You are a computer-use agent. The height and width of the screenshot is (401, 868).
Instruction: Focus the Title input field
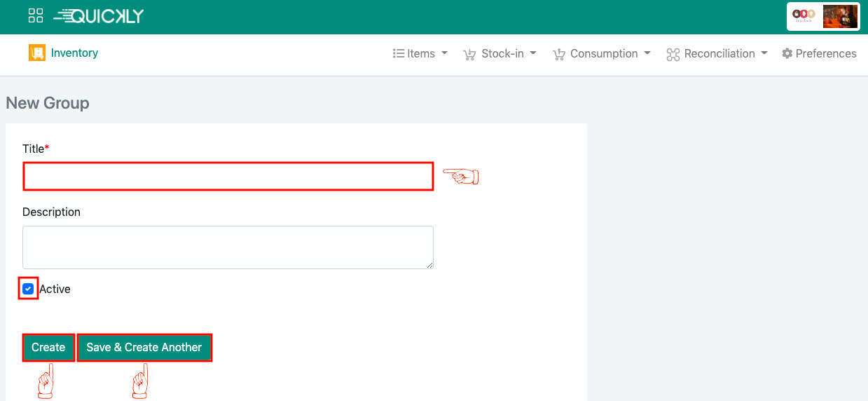(x=228, y=176)
